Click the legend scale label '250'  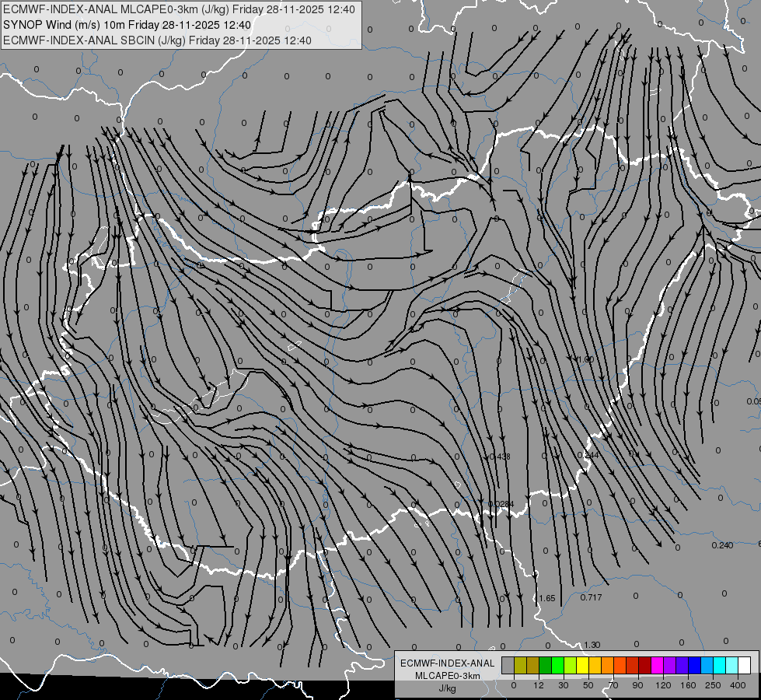pyautogui.click(x=713, y=685)
